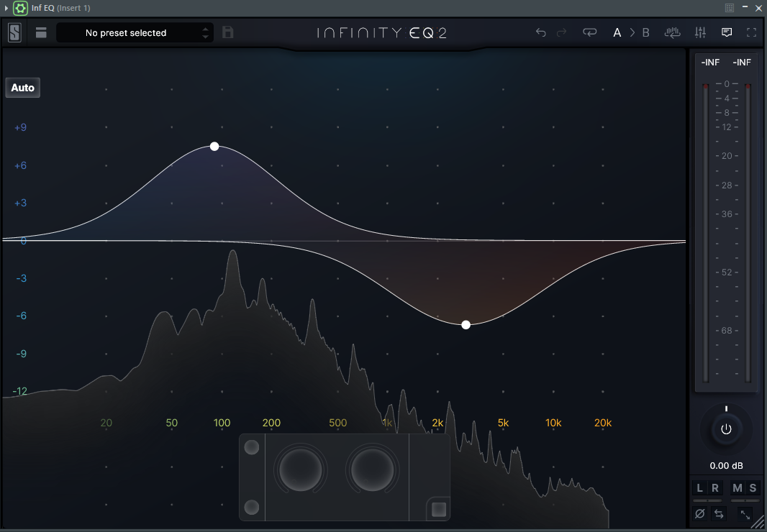Solo the R right channel
767x532 pixels.
[x=715, y=487]
